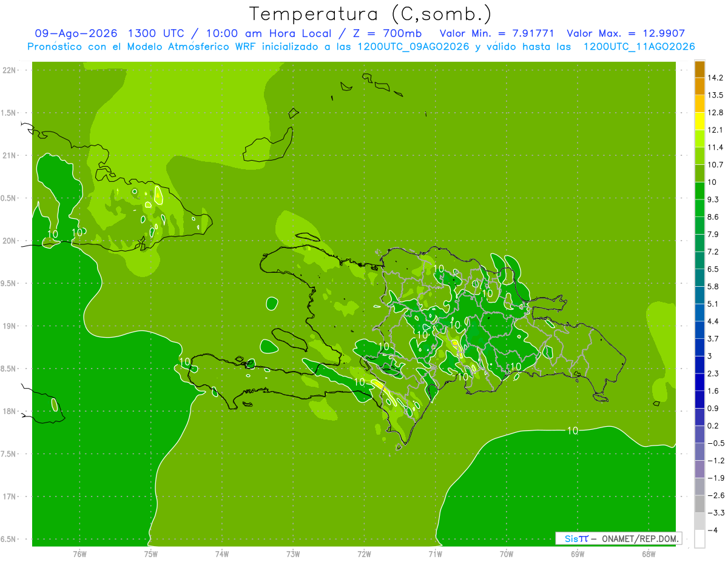
Task: Click the valid-until time '1200UTC_11AGO2026'
Action: coord(639,47)
